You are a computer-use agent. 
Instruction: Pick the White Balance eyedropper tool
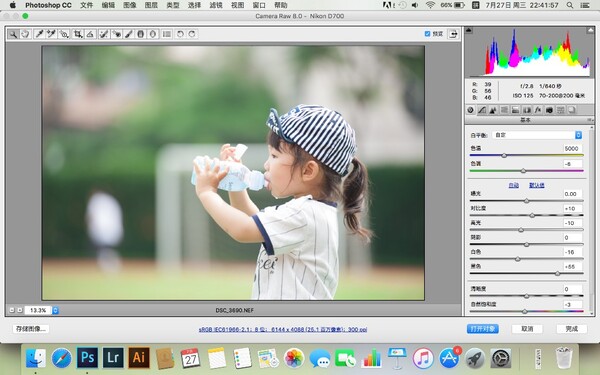[39, 34]
